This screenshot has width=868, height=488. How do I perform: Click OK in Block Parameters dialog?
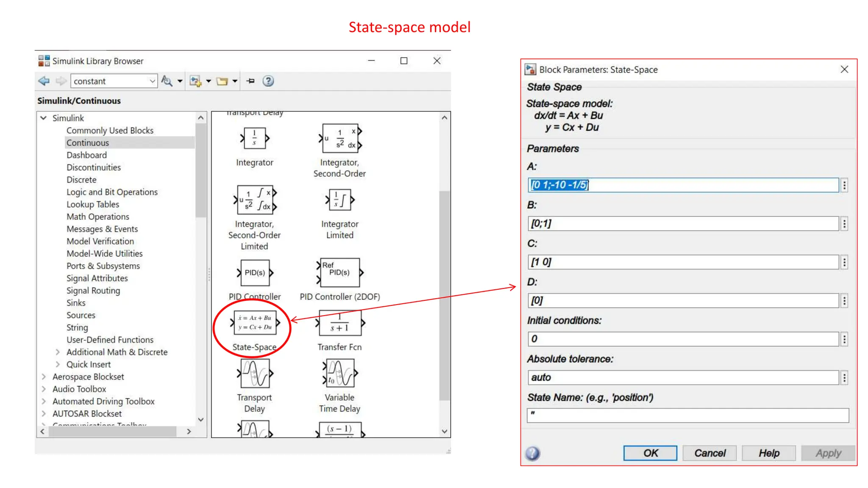coord(650,453)
